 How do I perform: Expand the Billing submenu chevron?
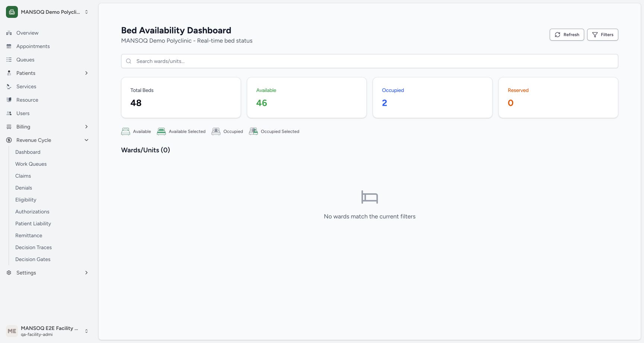(x=86, y=127)
